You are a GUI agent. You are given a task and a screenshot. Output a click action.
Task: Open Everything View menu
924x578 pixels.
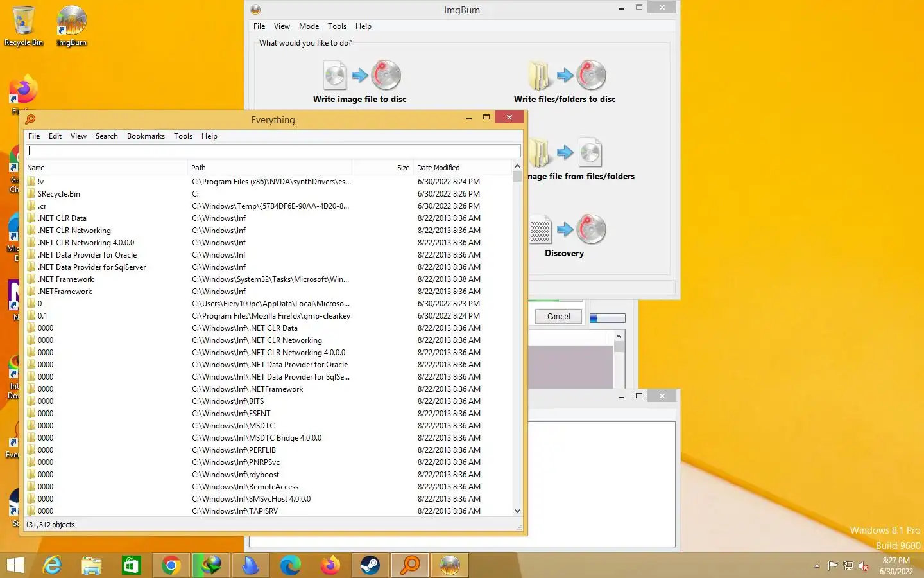[x=78, y=136]
